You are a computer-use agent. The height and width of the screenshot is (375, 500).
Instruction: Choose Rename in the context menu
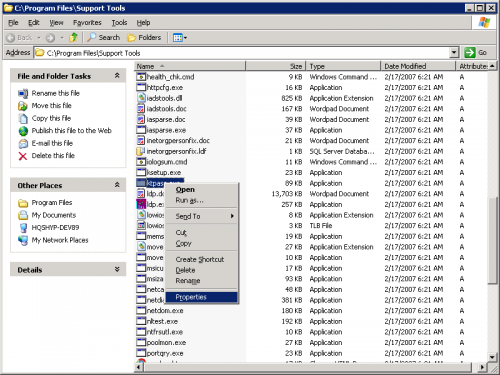pyautogui.click(x=202, y=281)
